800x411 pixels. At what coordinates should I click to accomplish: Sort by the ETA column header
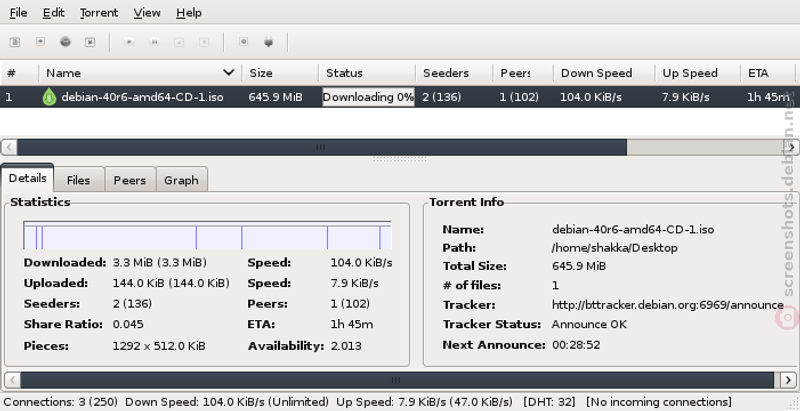tap(768, 73)
